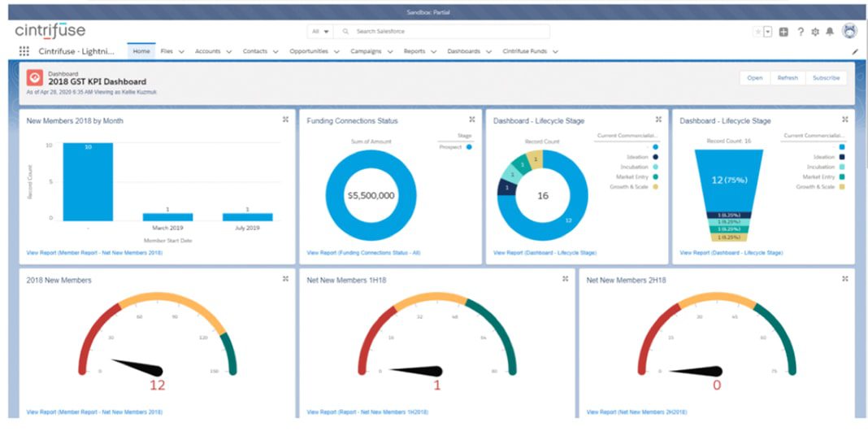Image resolution: width=868 pixels, height=440 pixels.
Task: Open the Accounts tab chevron
Action: [229, 51]
